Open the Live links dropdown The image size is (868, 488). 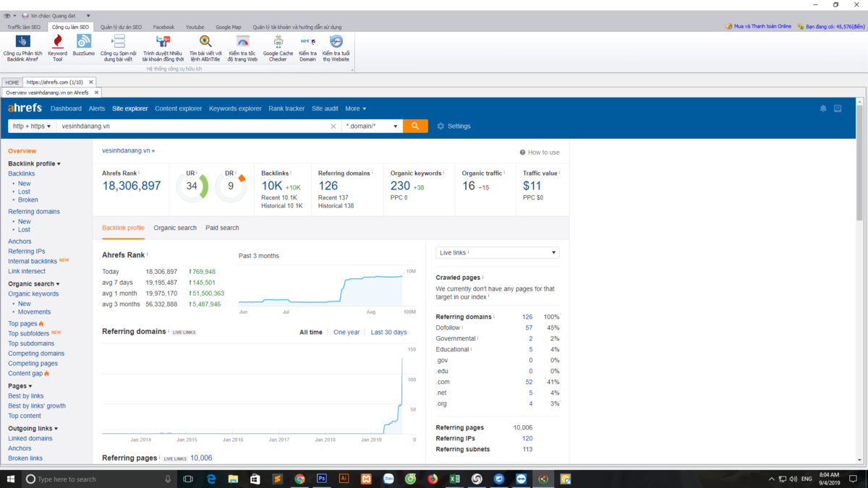[498, 252]
